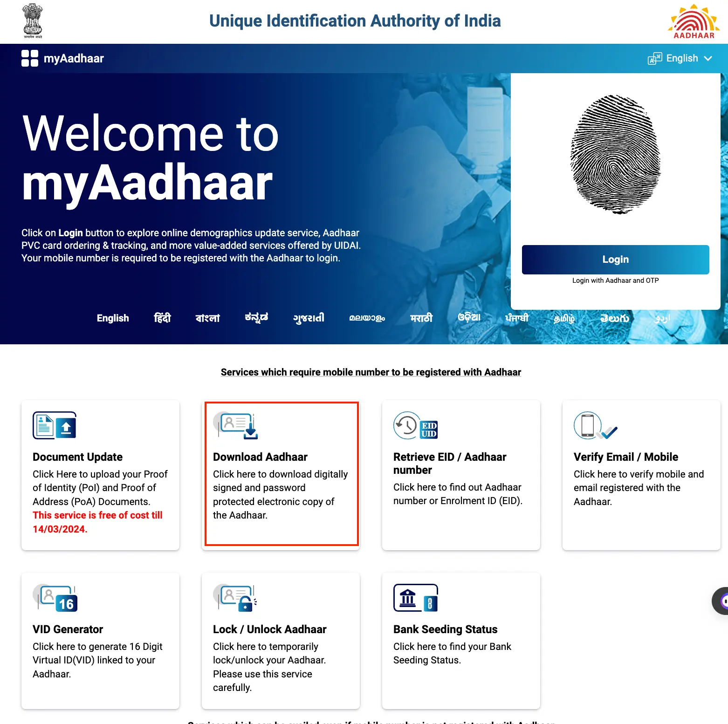
Task: Click the VID Generator 16 icon
Action: 55,598
